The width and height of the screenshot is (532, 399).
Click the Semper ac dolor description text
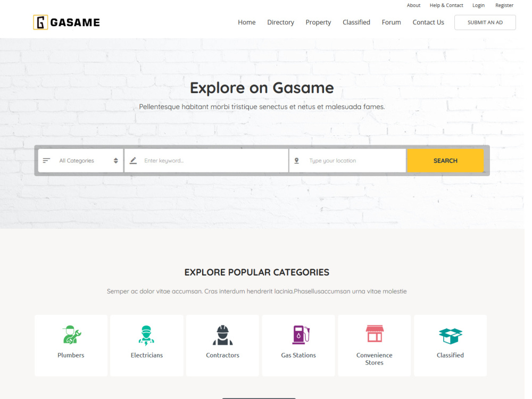pos(257,292)
